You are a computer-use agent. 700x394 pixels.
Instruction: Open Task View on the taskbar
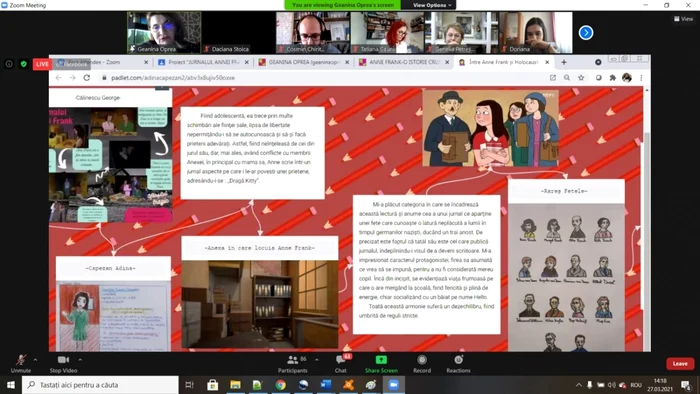pos(189,385)
